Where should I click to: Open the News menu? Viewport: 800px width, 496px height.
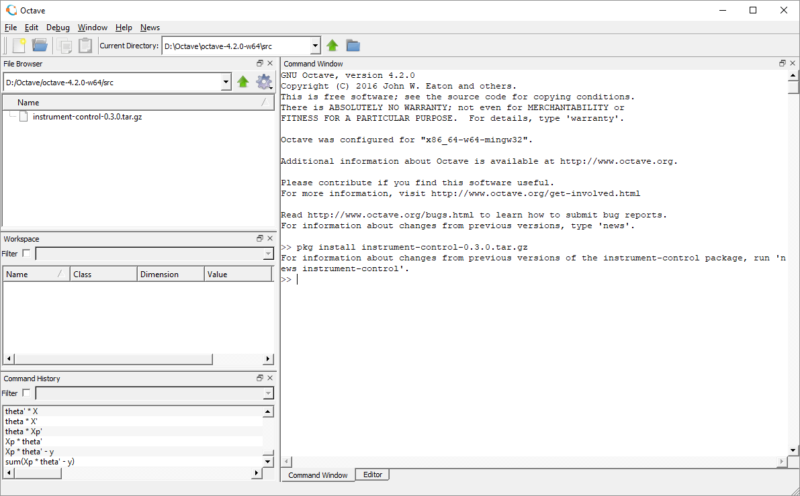click(150, 28)
